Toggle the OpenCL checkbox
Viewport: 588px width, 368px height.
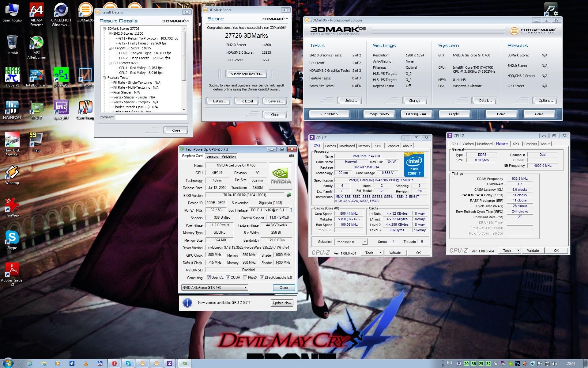click(x=209, y=278)
